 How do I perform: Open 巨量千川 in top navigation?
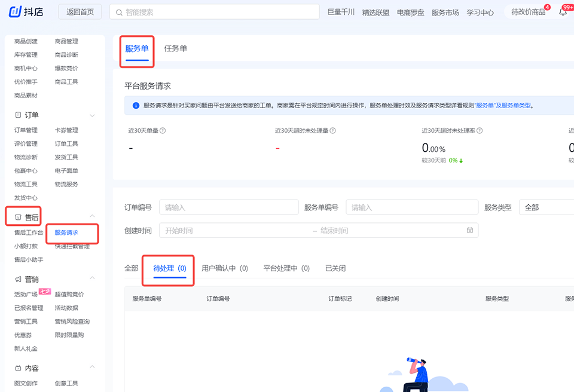click(341, 12)
